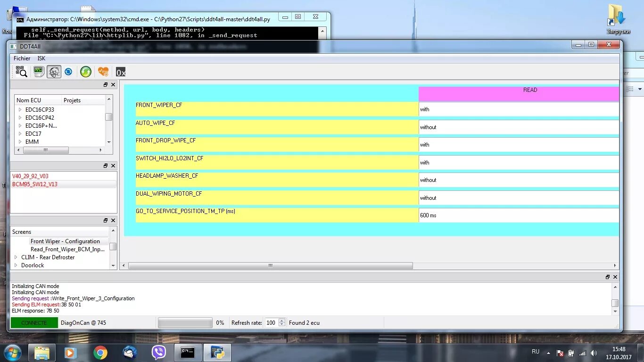Click the Found 2 ecu status text
The image size is (644, 362).
tap(304, 323)
